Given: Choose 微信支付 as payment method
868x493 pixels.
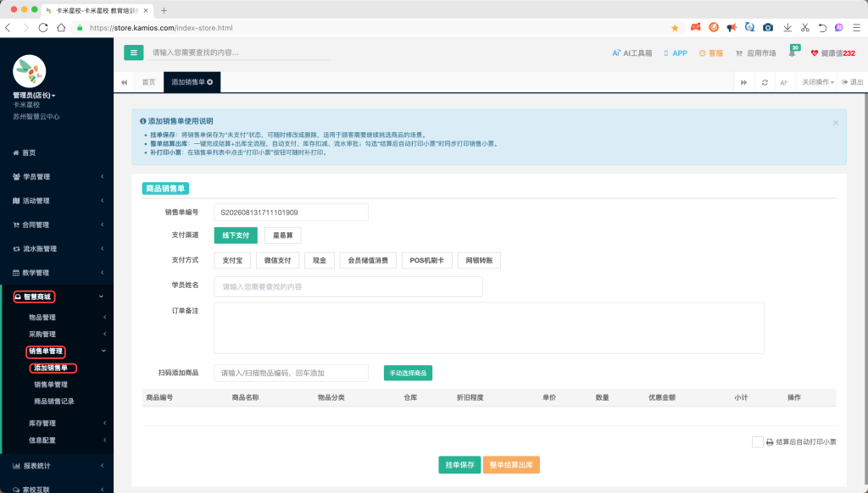Looking at the screenshot, I should (x=277, y=260).
